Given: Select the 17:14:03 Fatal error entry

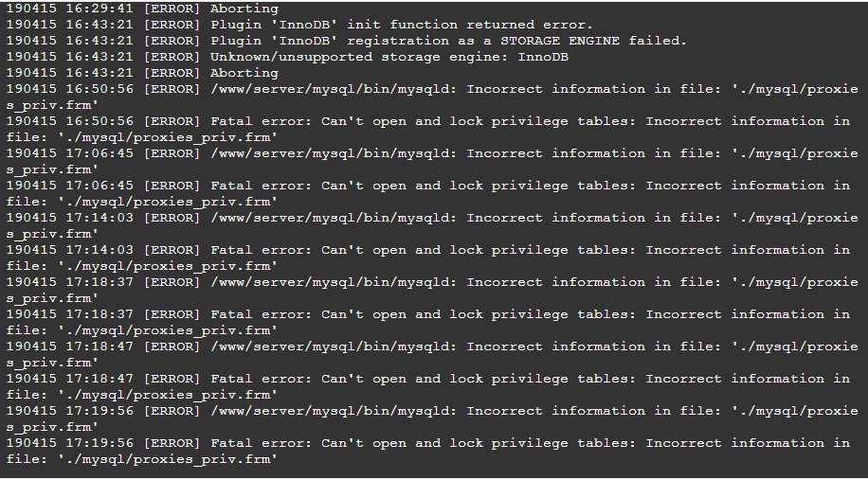Looking at the screenshot, I should 428,258.
